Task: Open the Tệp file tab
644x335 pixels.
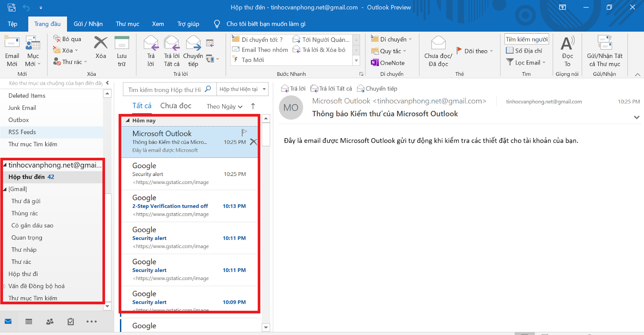Action: pyautogui.click(x=12, y=24)
